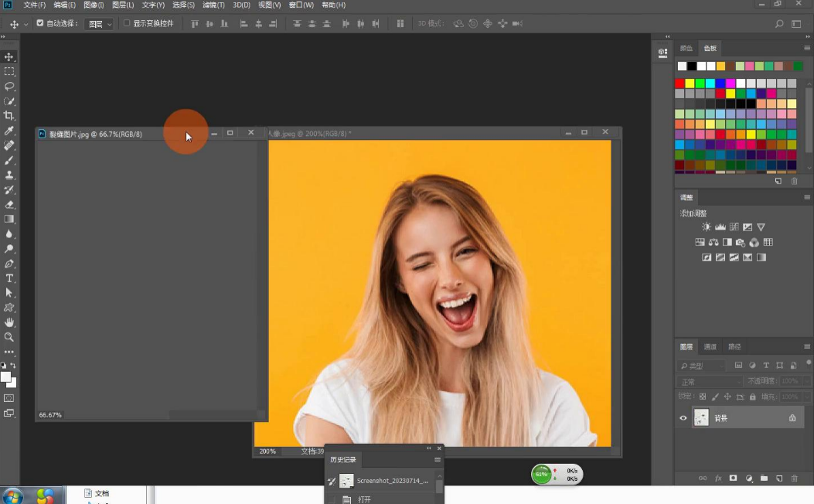Open the 文件(F) menu
Viewport: 814px width, 504px height.
(x=34, y=5)
